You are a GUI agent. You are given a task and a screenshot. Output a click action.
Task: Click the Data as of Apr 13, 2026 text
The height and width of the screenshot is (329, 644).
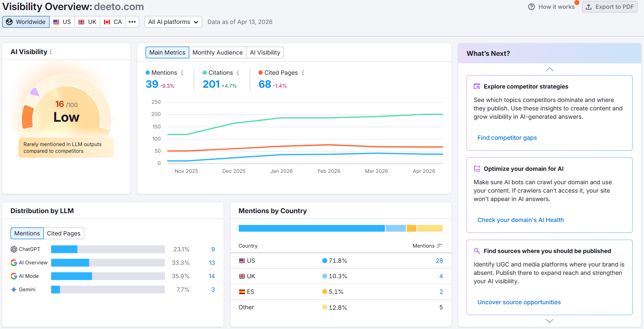240,22
